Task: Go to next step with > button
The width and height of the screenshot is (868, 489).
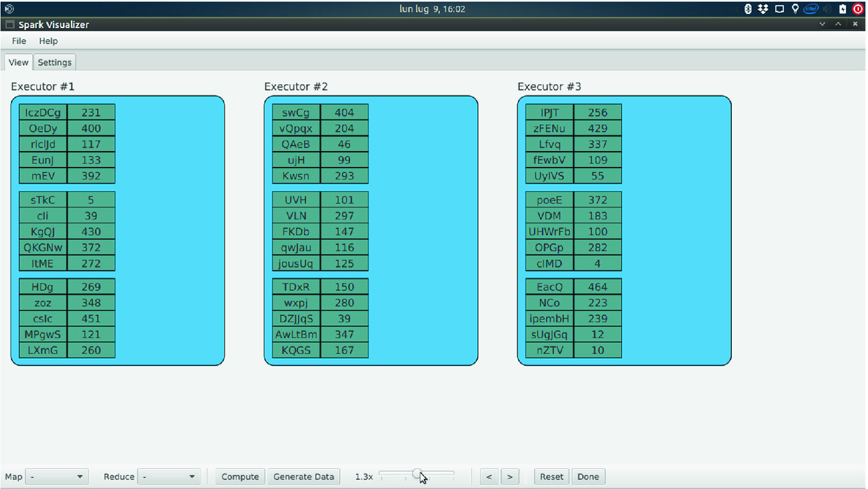Action: click(509, 477)
